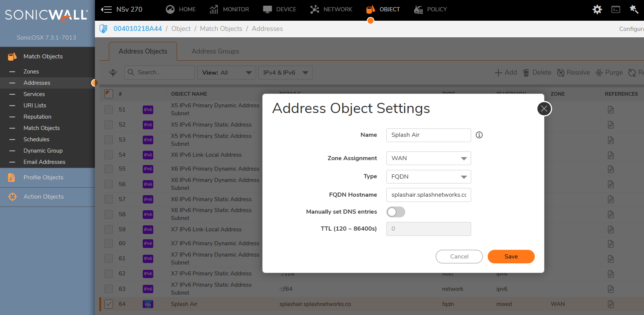Image resolution: width=644 pixels, height=315 pixels.
Task: Click the FQDN Hostname input field
Action: coord(429,195)
